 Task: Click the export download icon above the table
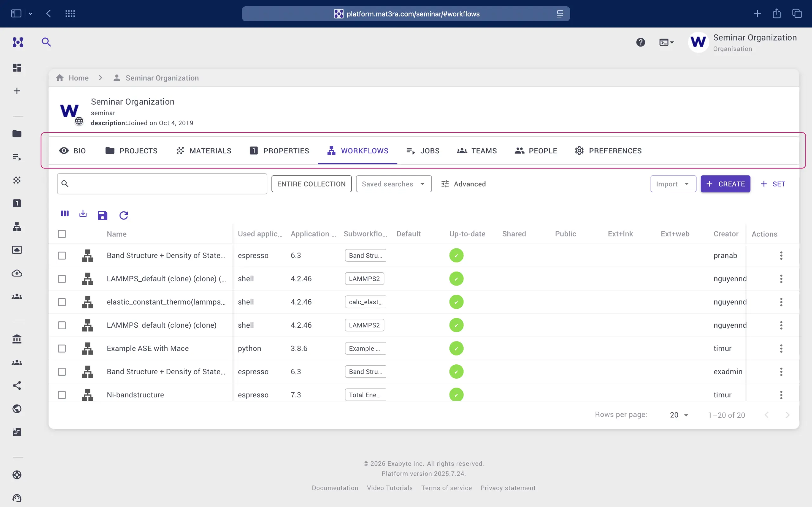tap(83, 214)
